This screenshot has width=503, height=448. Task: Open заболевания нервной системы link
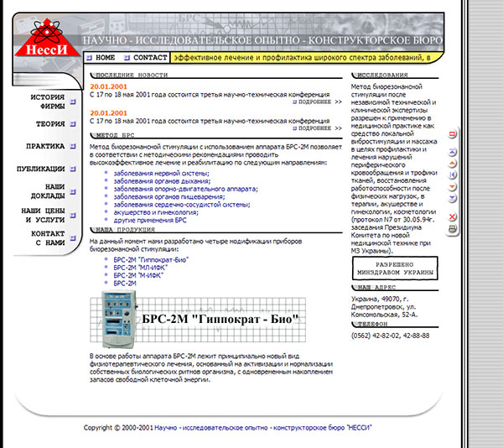pos(161,174)
